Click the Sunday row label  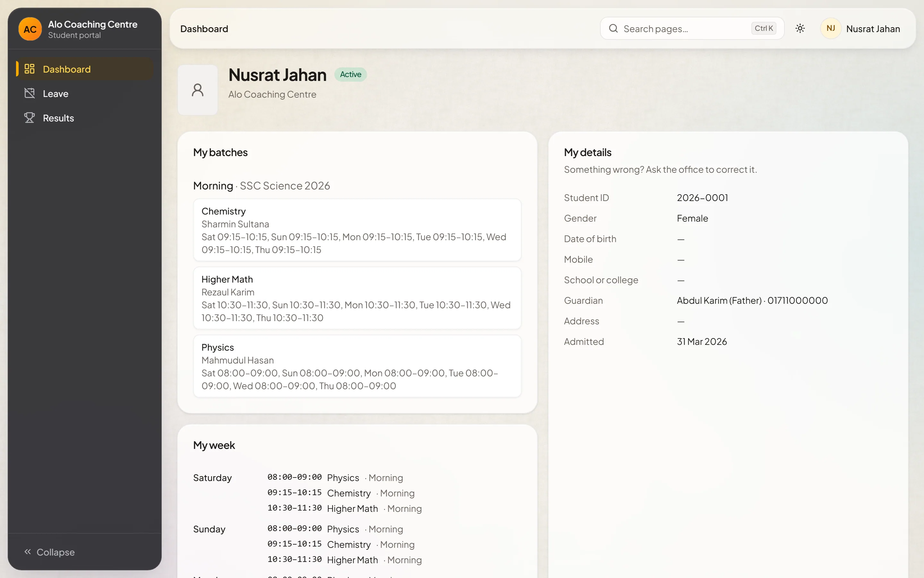(x=209, y=529)
